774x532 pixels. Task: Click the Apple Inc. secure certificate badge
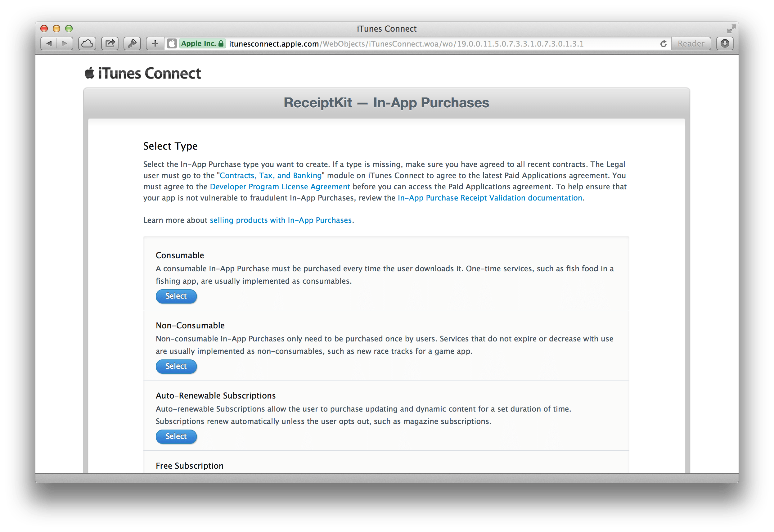click(x=203, y=44)
